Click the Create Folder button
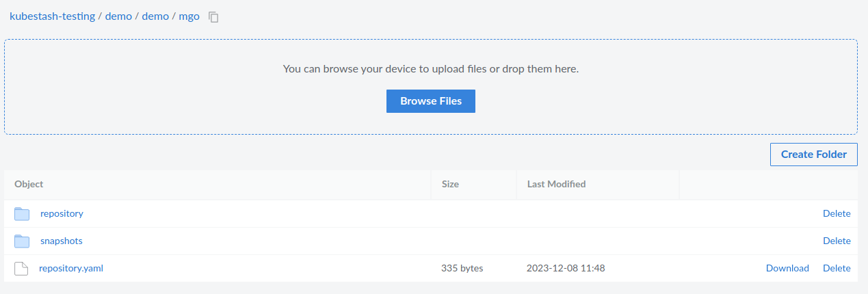 point(813,155)
